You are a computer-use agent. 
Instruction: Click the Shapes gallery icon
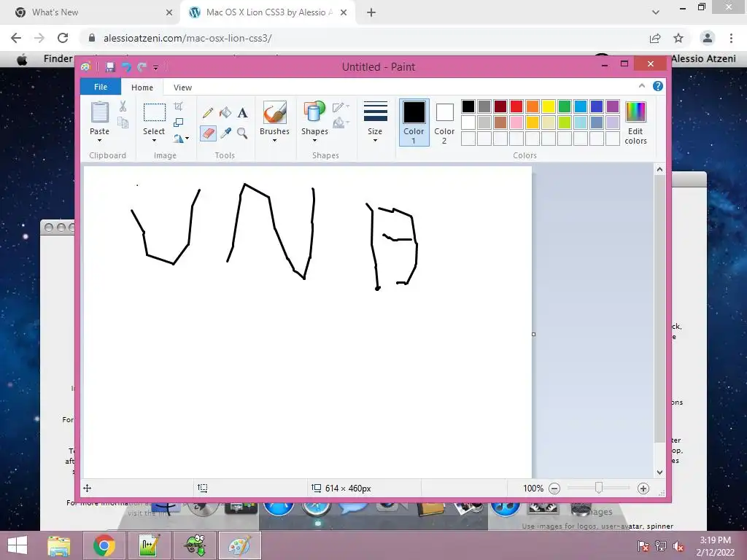(x=314, y=113)
